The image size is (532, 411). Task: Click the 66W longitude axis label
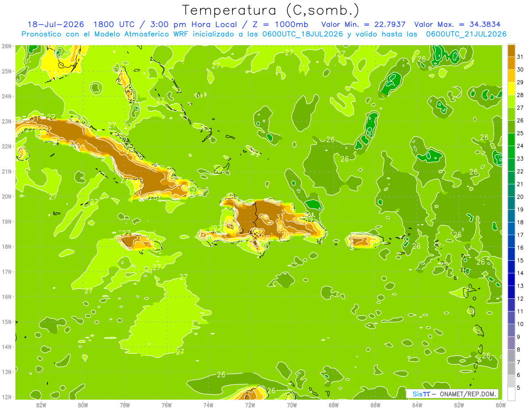376,405
